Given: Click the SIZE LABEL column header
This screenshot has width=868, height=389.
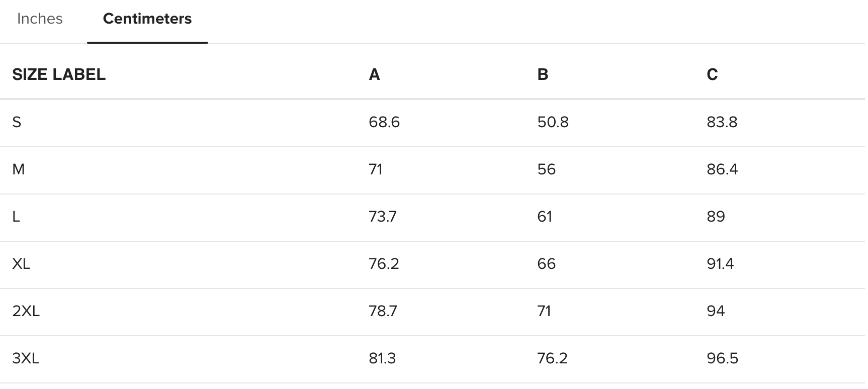Looking at the screenshot, I should click(x=59, y=74).
